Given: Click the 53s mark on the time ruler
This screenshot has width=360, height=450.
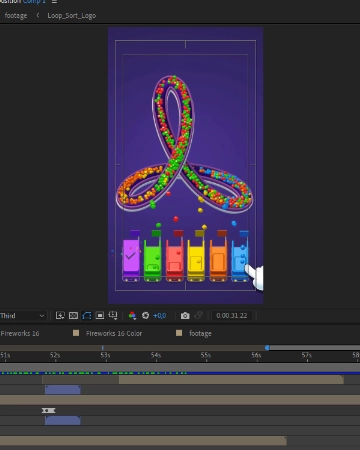Looking at the screenshot, I should [105, 355].
